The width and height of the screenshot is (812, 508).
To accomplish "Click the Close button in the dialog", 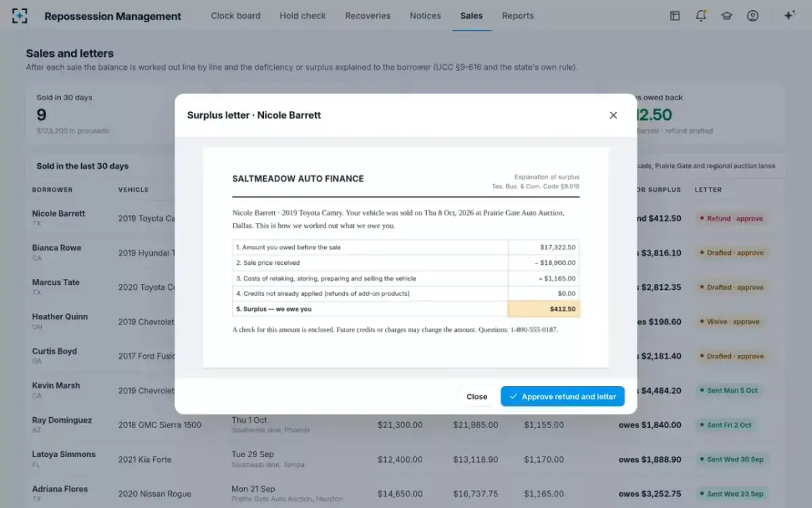I will pyautogui.click(x=477, y=396).
